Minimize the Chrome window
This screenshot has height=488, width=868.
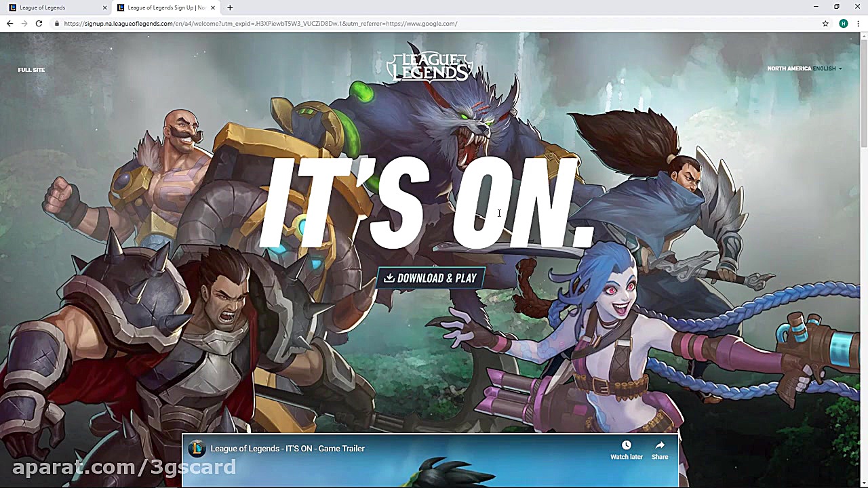(816, 7)
